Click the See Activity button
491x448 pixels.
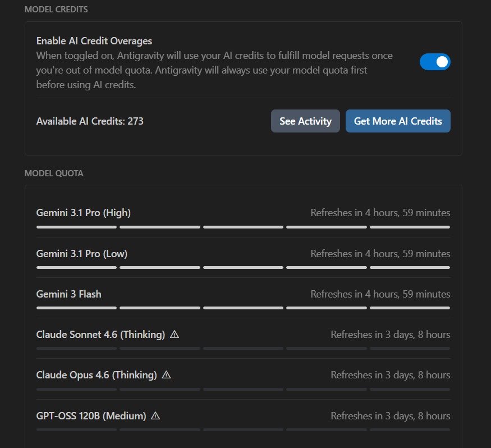click(x=305, y=121)
